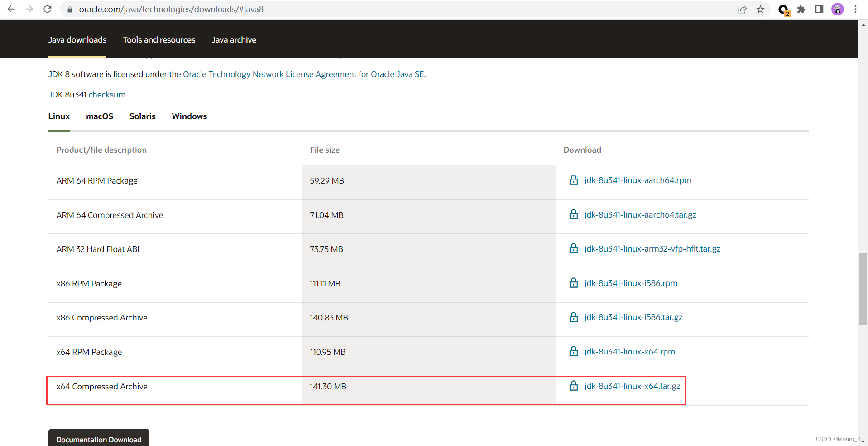Select the Linux platform tab
The image size is (868, 446).
[59, 116]
